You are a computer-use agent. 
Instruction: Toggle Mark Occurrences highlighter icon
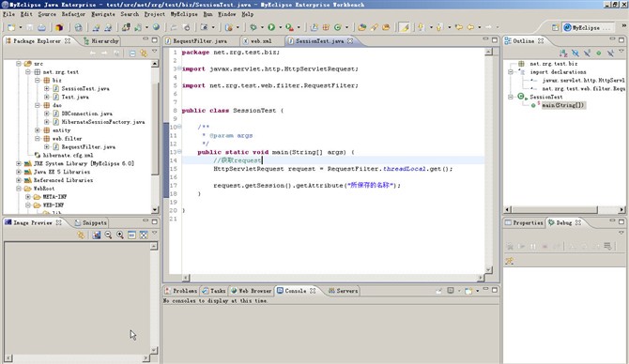[x=405, y=27]
